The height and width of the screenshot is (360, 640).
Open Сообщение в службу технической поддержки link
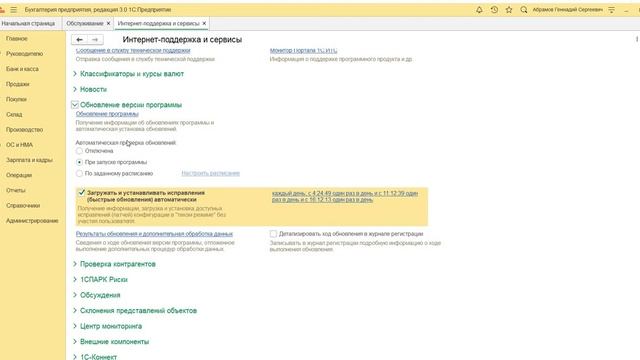coord(133,50)
